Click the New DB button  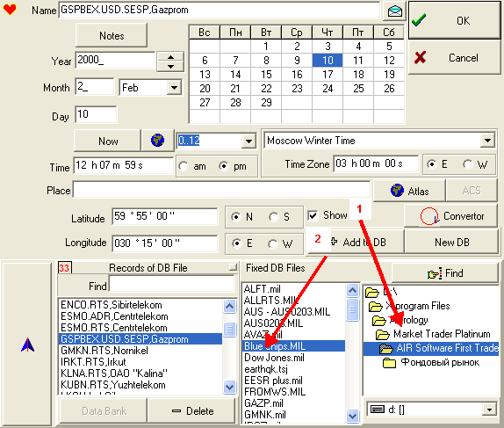coord(451,242)
